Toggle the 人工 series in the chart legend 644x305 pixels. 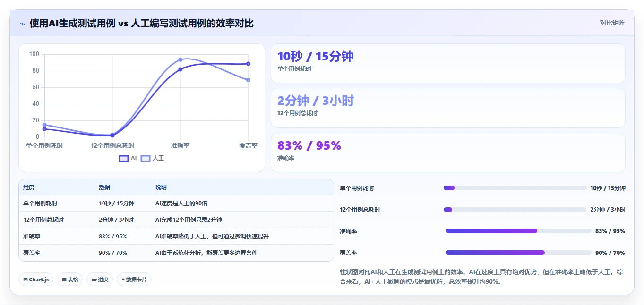tap(153, 159)
